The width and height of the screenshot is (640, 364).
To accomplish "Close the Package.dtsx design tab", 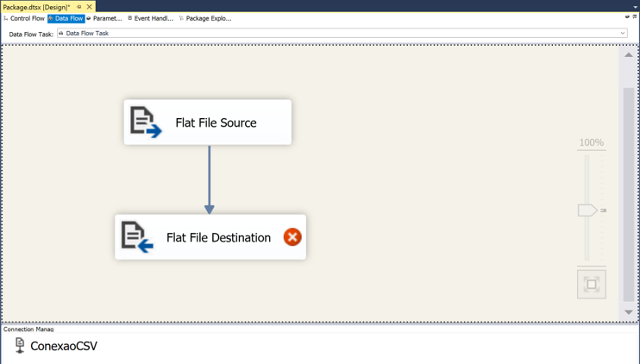I will [x=90, y=7].
